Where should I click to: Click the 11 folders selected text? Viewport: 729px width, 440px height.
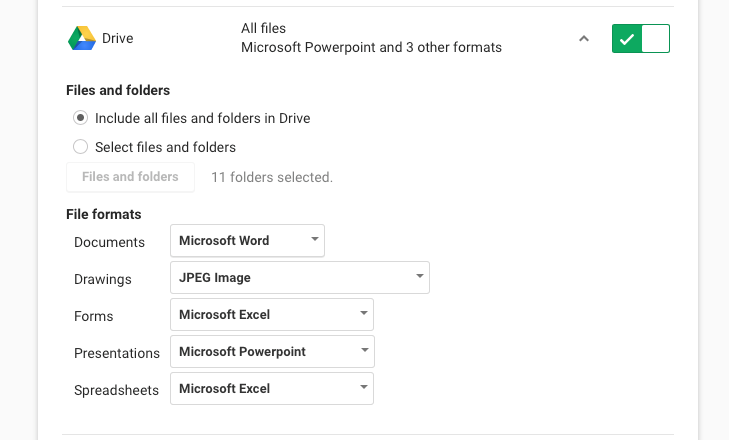click(x=272, y=177)
